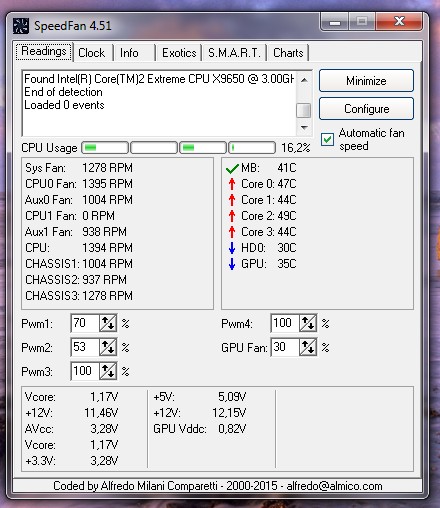Close the SpeedFan window
Screen dimensions: 440x508
pyautogui.click(x=399, y=21)
